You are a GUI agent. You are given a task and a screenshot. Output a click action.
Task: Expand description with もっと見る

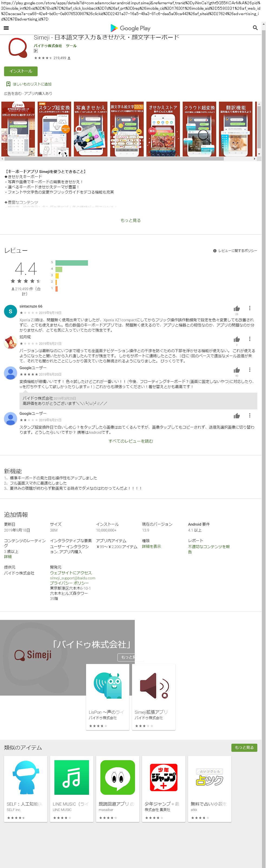point(131,220)
